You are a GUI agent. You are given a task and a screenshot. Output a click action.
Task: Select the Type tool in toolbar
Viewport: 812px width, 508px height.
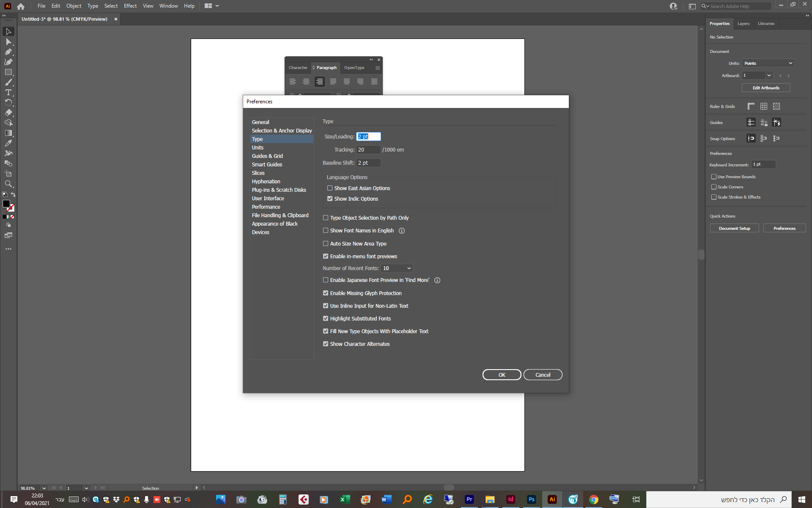[x=8, y=92]
